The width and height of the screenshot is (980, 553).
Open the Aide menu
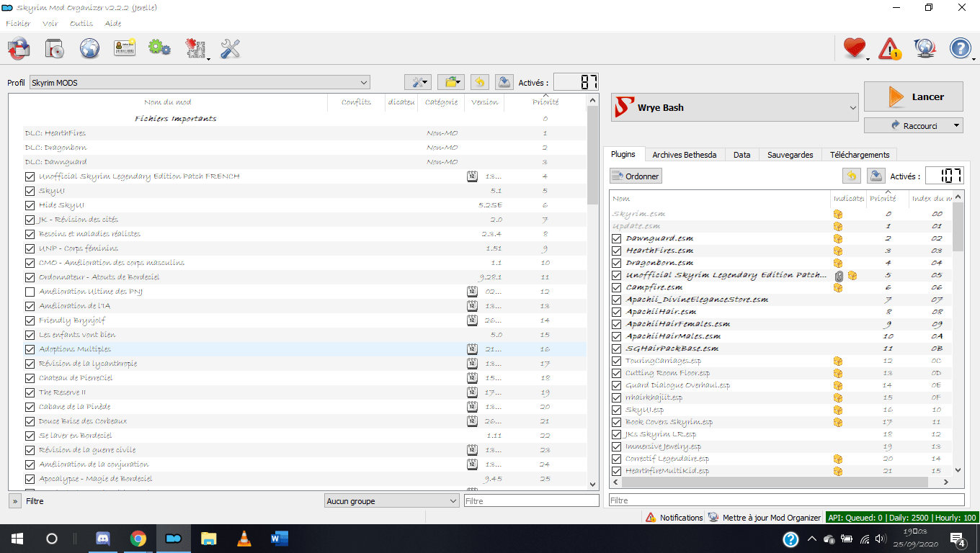[113, 23]
